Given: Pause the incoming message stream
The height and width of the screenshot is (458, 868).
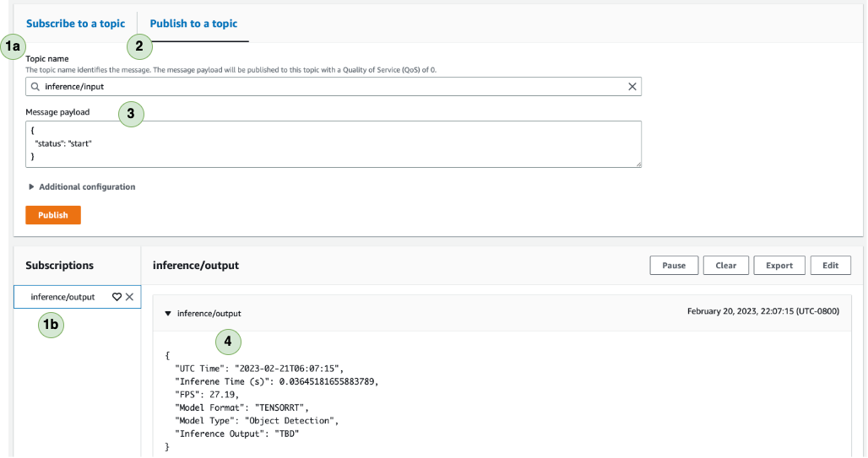Looking at the screenshot, I should click(x=675, y=266).
